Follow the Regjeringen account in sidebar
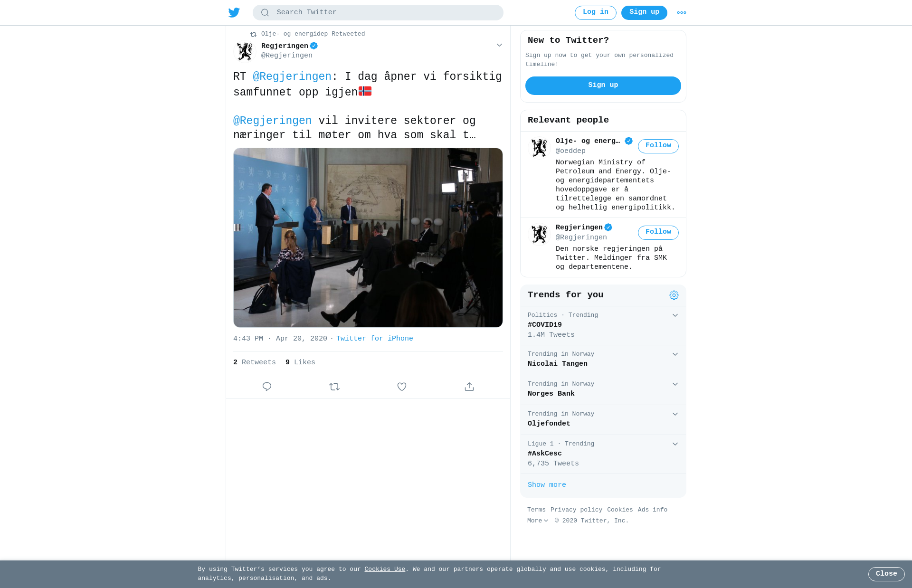This screenshot has height=588, width=912. [x=658, y=232]
